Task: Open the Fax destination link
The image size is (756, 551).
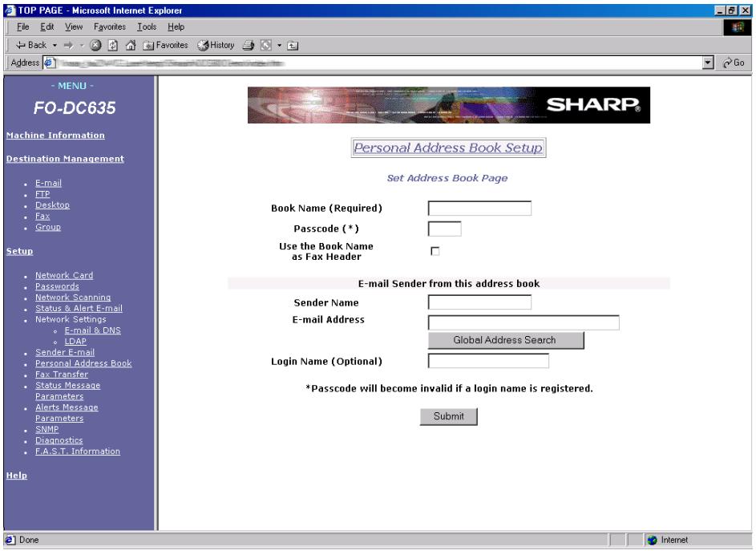Action: click(x=42, y=217)
